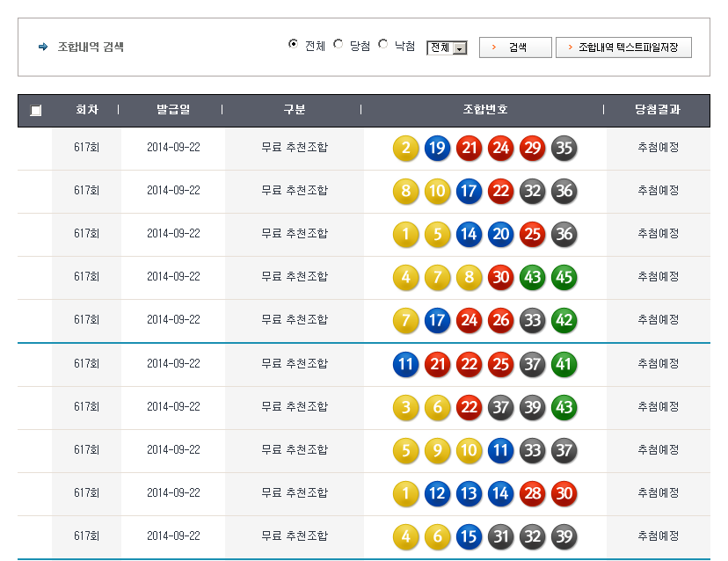Choose the 당첨 radio option
Image resolution: width=728 pixels, height=561 pixels.
[339, 45]
